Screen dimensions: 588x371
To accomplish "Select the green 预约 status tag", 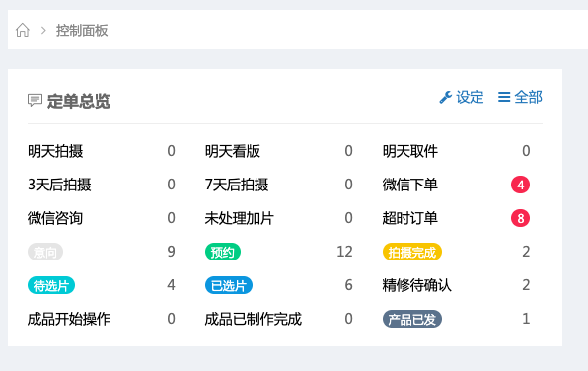I will (x=222, y=252).
